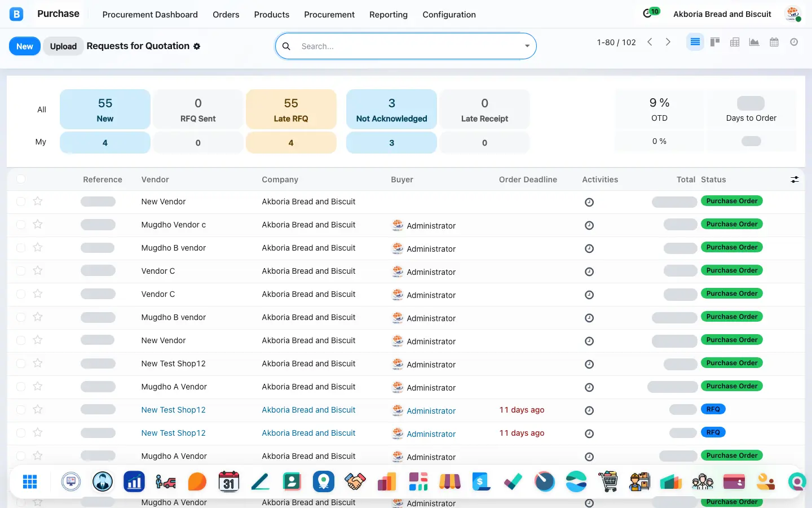Open the Products menu
The height and width of the screenshot is (508, 812).
pos(272,15)
